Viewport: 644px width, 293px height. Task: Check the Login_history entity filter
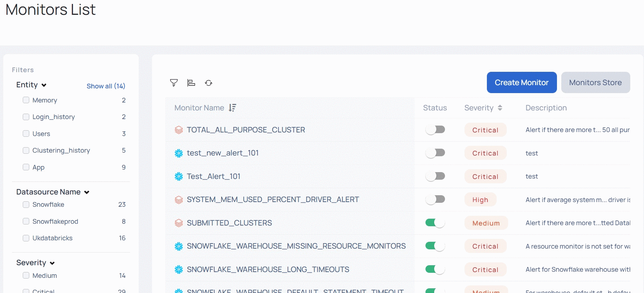[26, 117]
